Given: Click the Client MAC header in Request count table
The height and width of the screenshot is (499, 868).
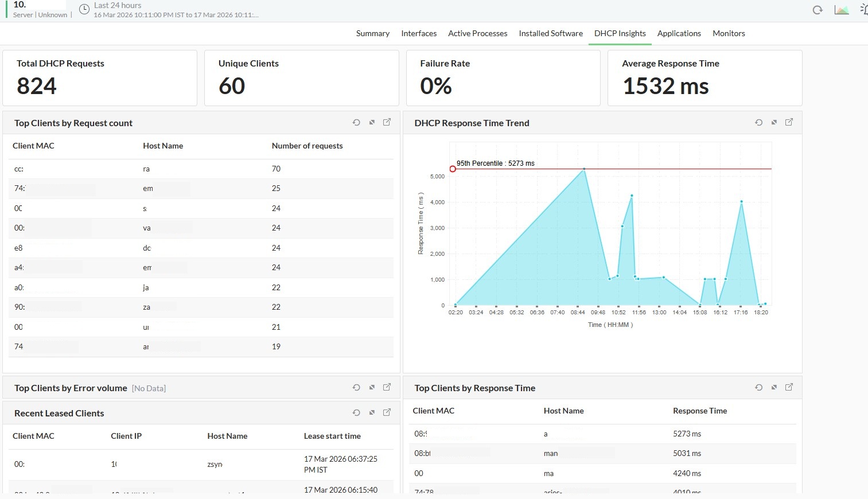Looking at the screenshot, I should (33, 146).
